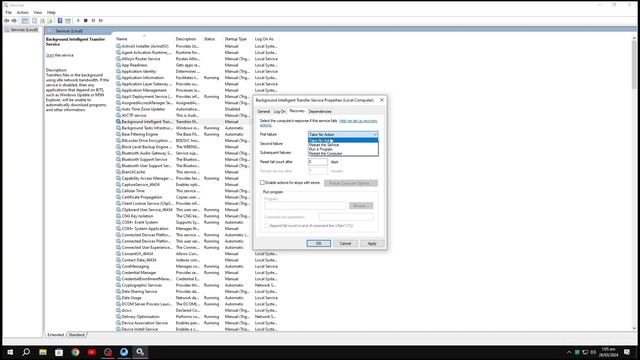Show hidden tray icons chevron

pyautogui.click(x=569, y=352)
